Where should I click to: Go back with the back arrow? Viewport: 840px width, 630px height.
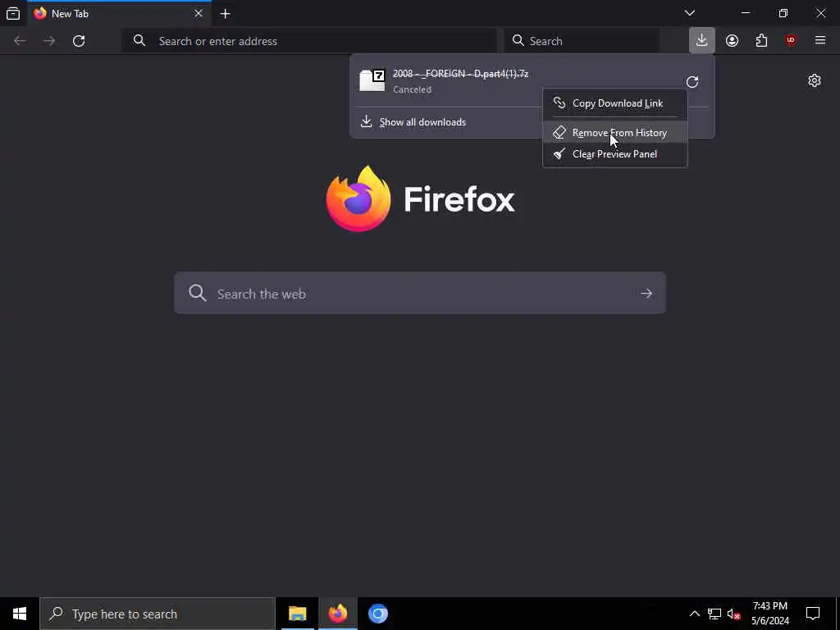point(20,41)
